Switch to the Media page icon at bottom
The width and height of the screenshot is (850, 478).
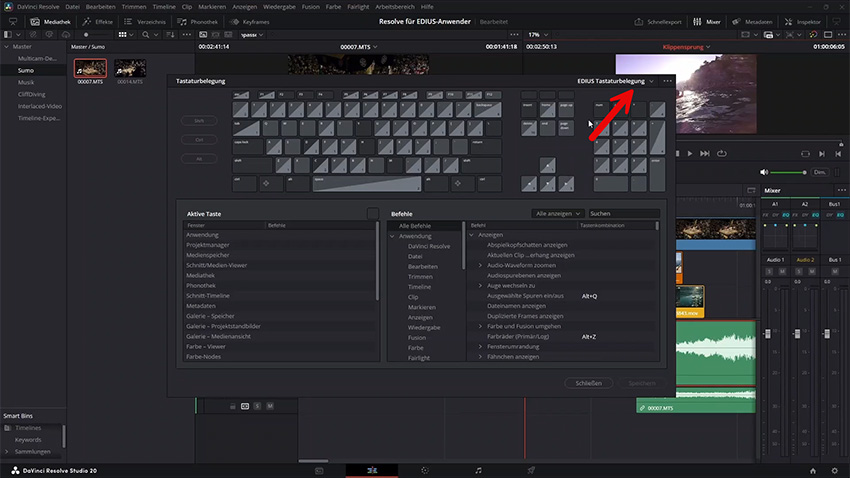click(x=319, y=470)
